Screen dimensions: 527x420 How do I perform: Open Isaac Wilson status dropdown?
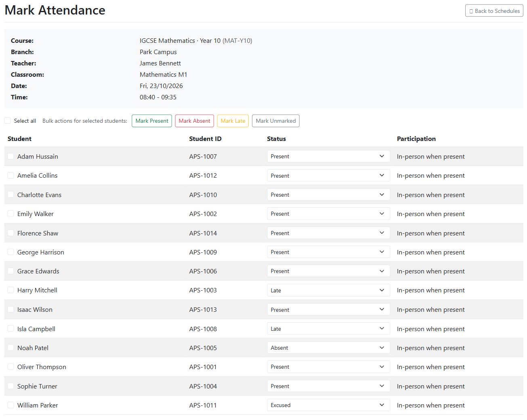coord(328,309)
